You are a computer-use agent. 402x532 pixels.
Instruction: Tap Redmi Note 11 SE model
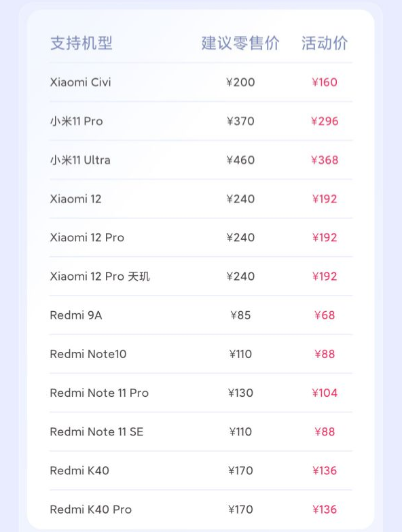(96, 431)
